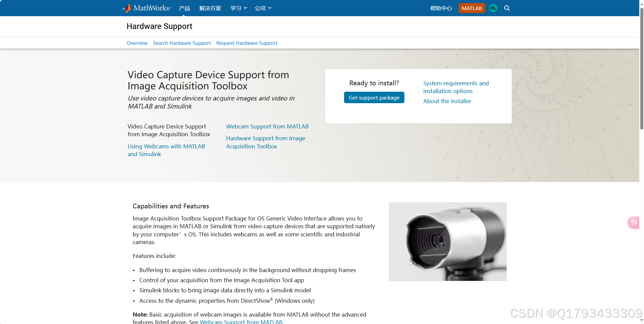Select Video Capture Device Support nav item

pyautogui.click(x=169, y=130)
